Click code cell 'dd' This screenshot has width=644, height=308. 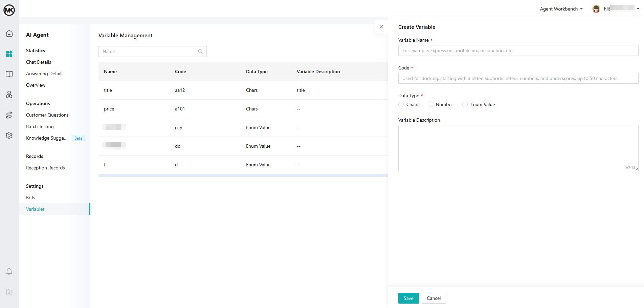point(178,146)
